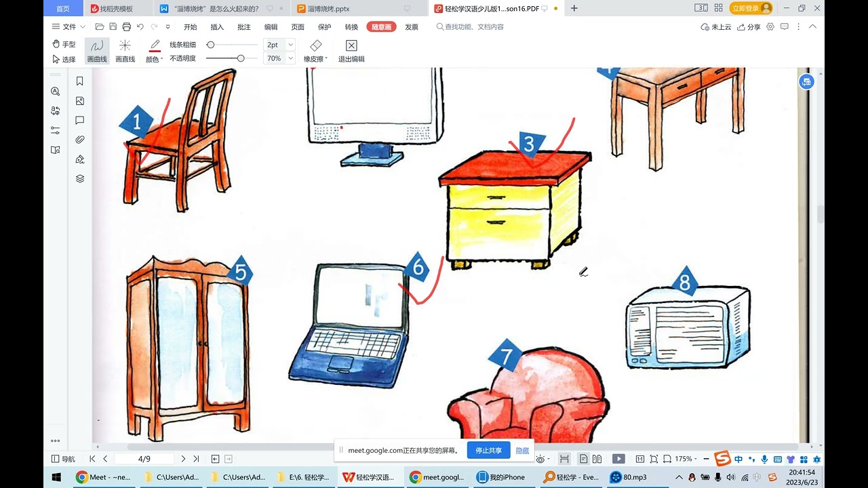This screenshot has height=488, width=868.
Task: Click fit-to-page icon in status bar
Action: coord(654,459)
